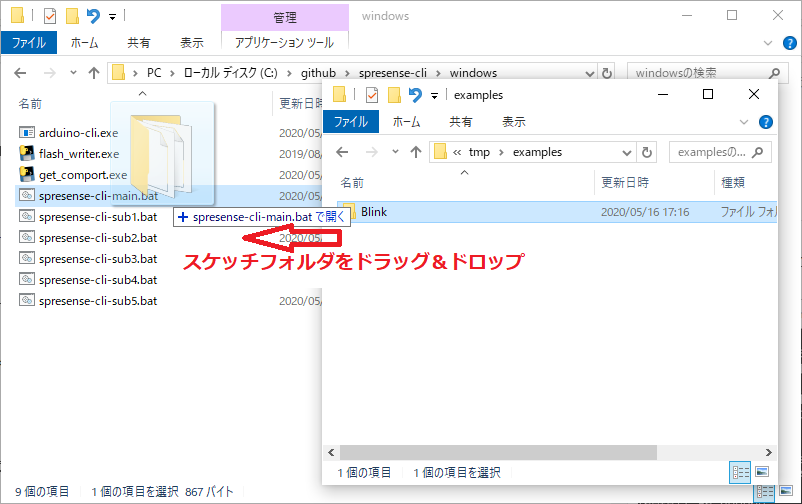The height and width of the screenshot is (504, 802).
Task: Go forward in the windows window
Action: pyautogui.click(x=50, y=73)
